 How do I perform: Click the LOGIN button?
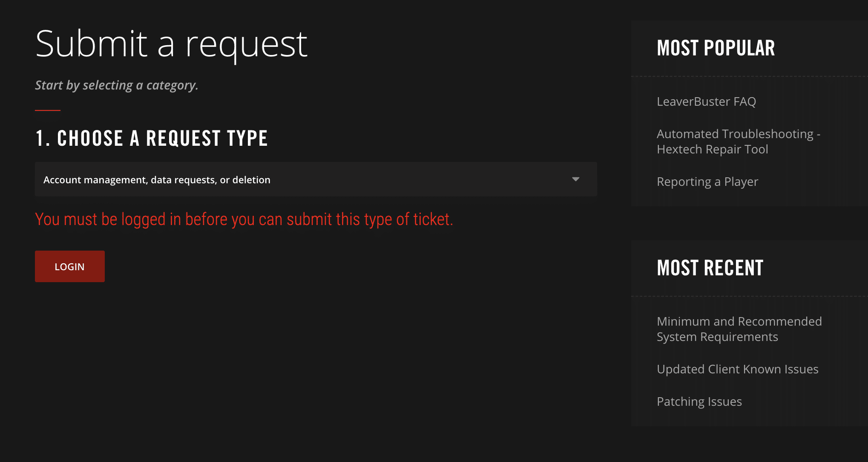[x=69, y=266]
